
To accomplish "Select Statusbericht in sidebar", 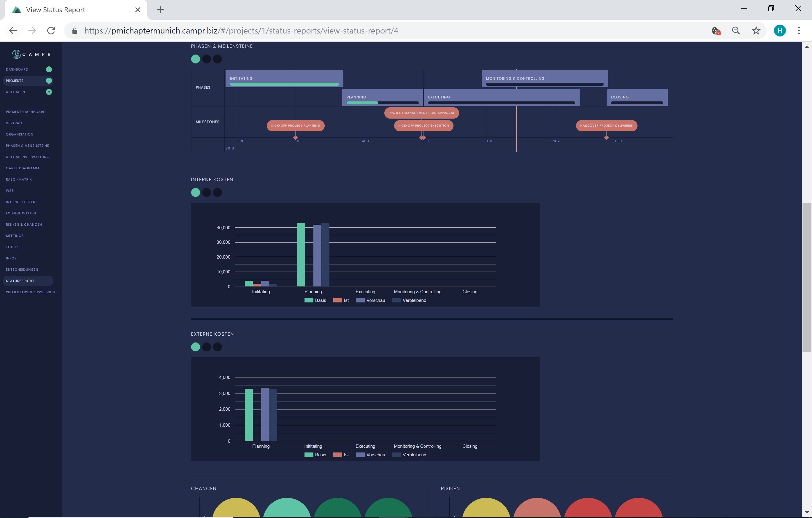I will pyautogui.click(x=28, y=281).
